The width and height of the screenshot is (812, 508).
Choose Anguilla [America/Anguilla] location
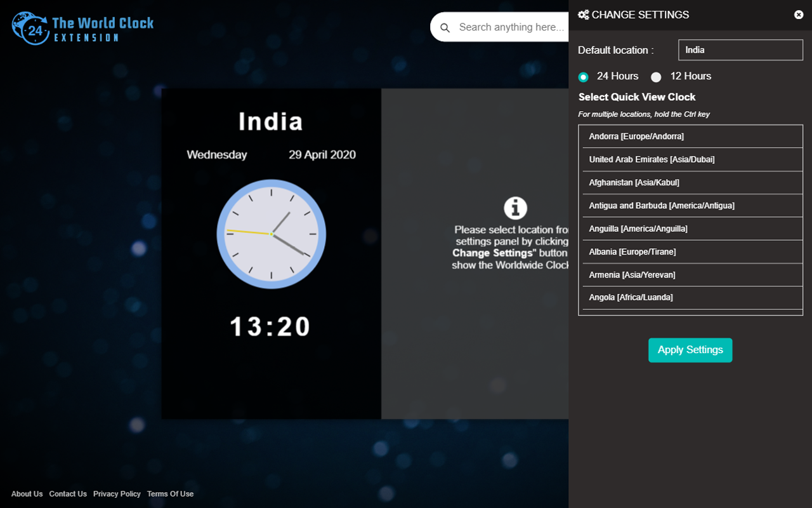(x=693, y=229)
